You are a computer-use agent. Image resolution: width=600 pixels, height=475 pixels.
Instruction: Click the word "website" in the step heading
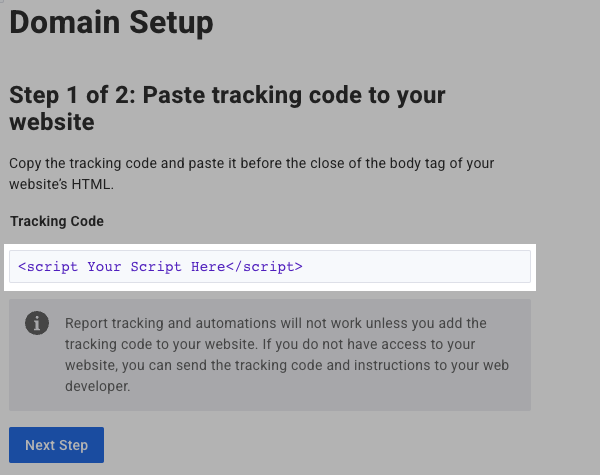[x=51, y=122]
